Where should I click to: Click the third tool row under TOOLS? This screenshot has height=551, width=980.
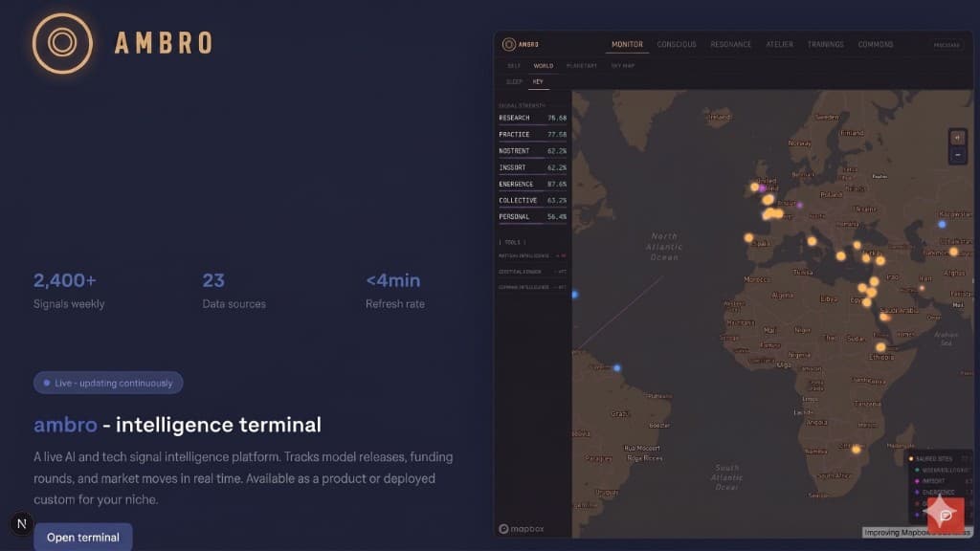click(x=532, y=287)
